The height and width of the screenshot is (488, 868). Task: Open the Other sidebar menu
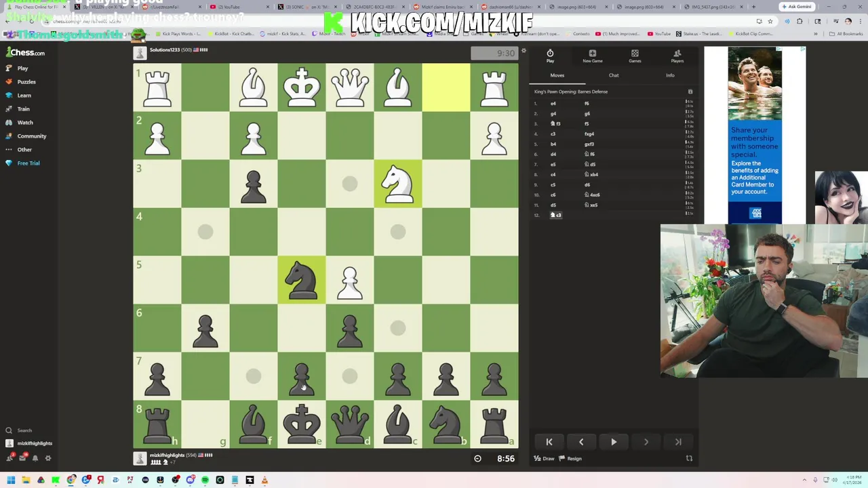coord(19,150)
